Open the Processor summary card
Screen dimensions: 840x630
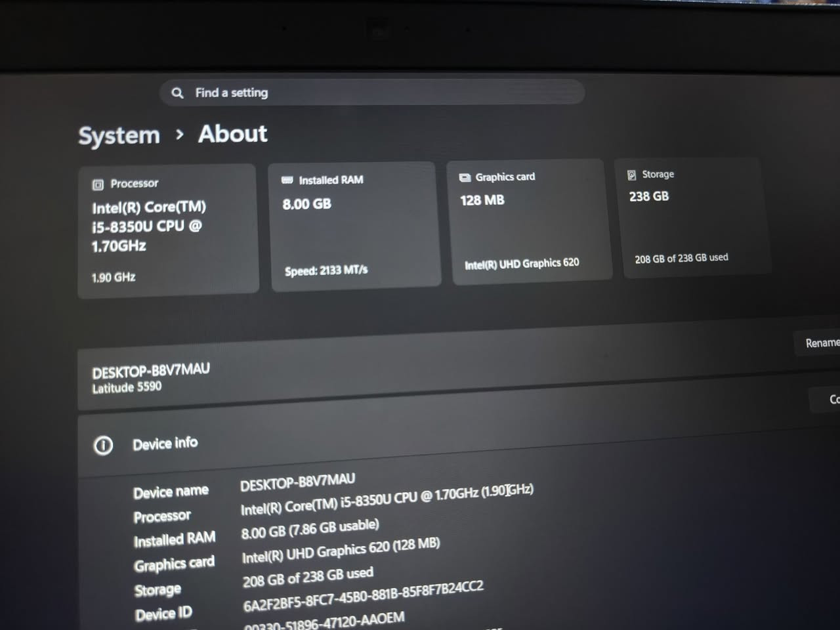point(168,231)
